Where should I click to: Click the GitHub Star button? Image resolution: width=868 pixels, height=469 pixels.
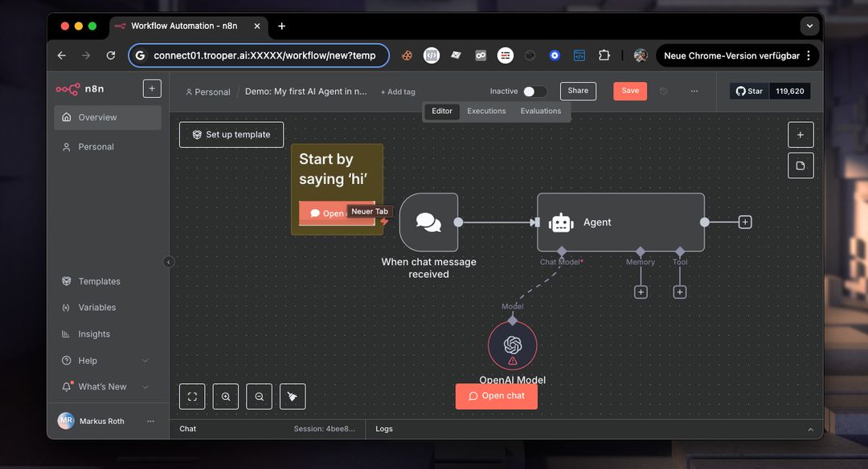[x=750, y=92]
